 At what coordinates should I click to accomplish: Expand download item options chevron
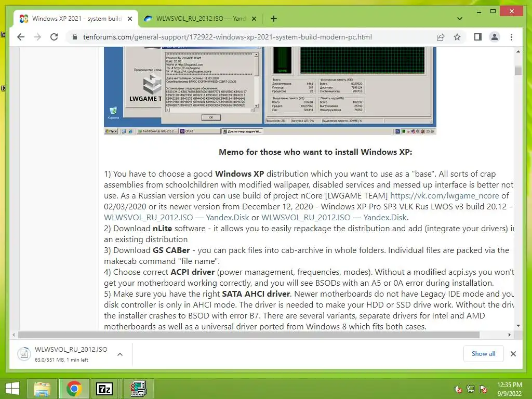pos(120,354)
